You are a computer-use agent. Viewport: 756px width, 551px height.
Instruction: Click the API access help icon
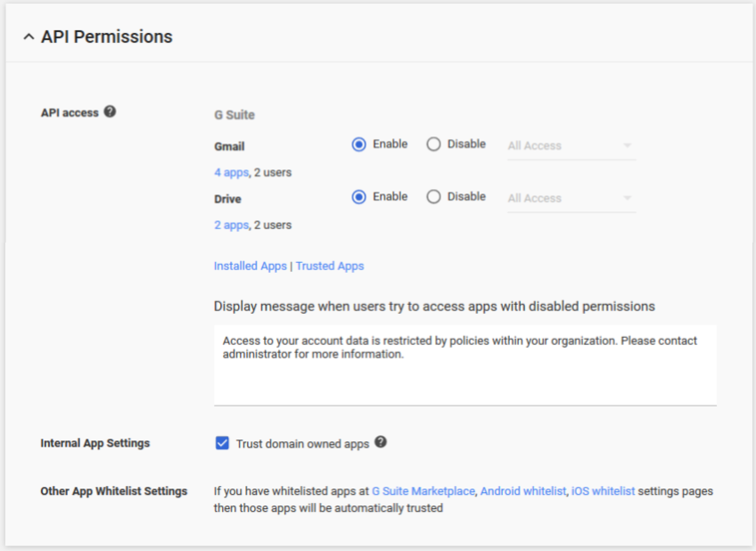click(x=110, y=111)
